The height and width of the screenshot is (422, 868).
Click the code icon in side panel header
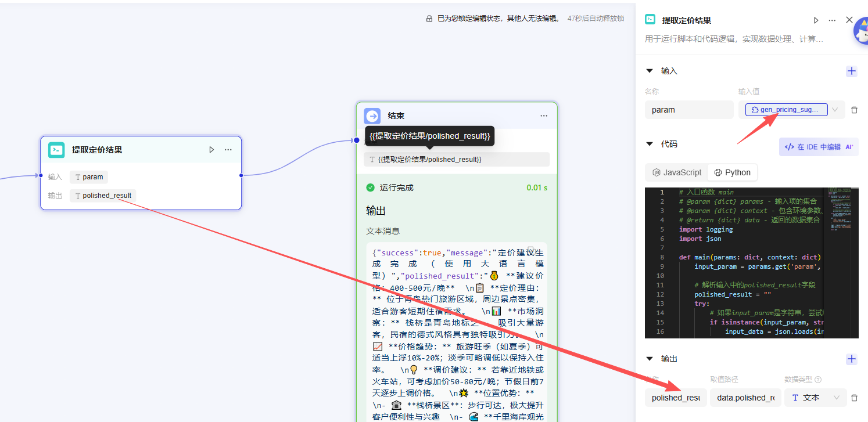tap(651, 20)
